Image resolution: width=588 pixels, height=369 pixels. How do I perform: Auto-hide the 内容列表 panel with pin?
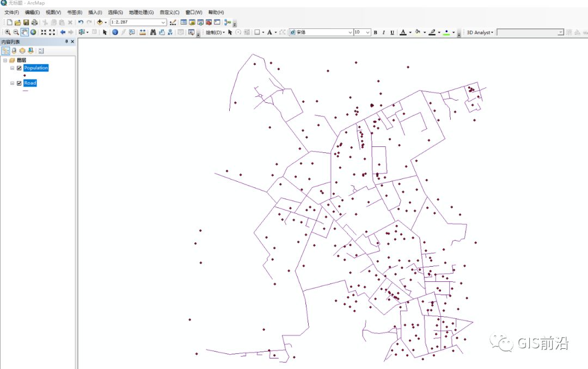(66, 41)
